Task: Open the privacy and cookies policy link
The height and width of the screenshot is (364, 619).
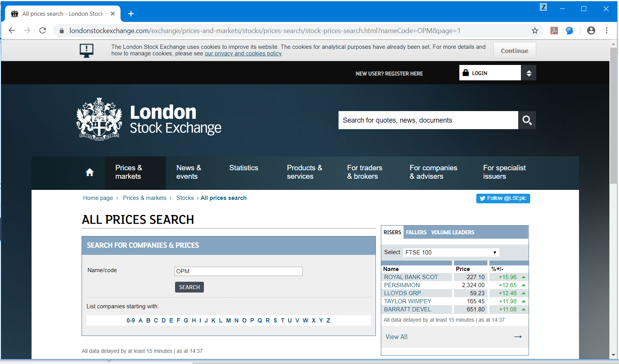Action: (x=243, y=53)
